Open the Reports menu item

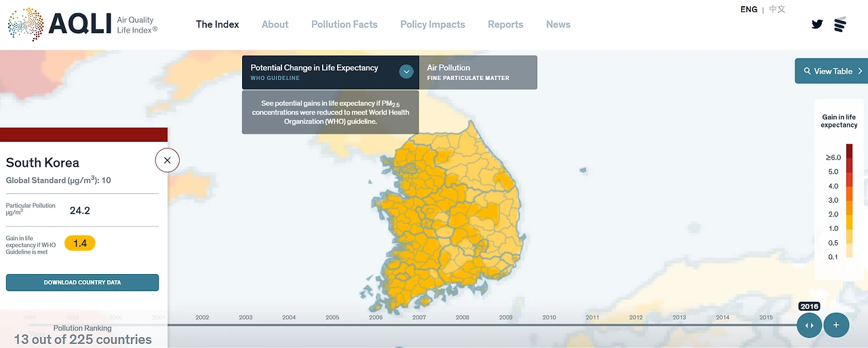pos(506,24)
